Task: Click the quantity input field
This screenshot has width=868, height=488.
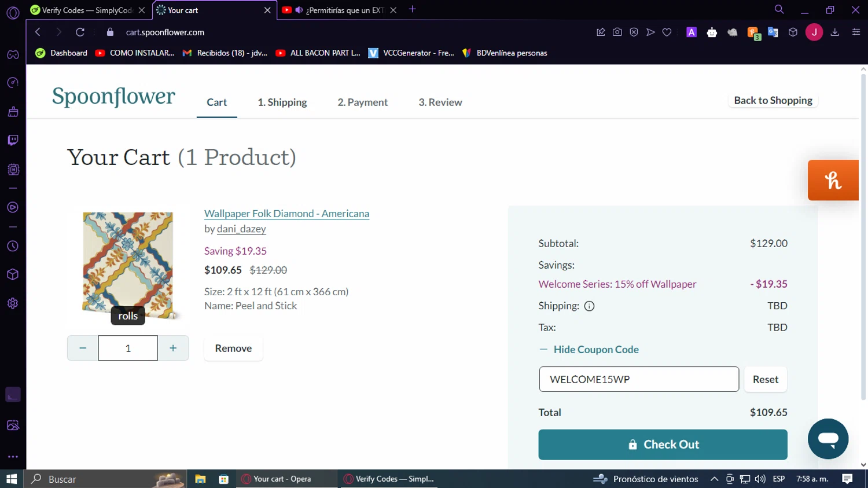Action: pos(128,348)
